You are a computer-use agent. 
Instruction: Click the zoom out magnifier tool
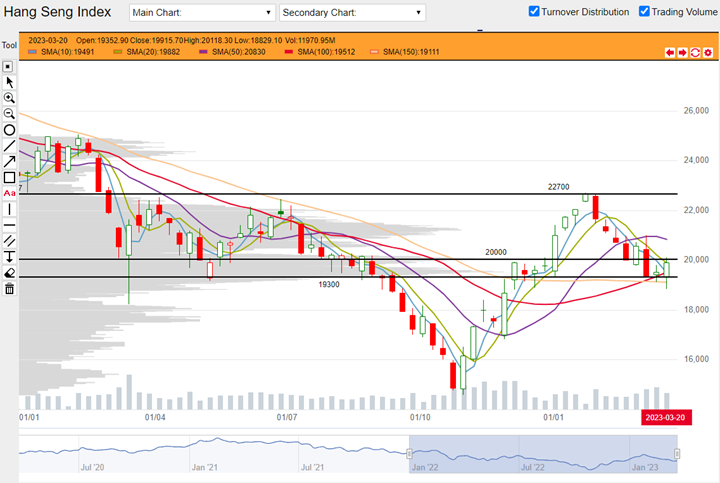click(9, 113)
